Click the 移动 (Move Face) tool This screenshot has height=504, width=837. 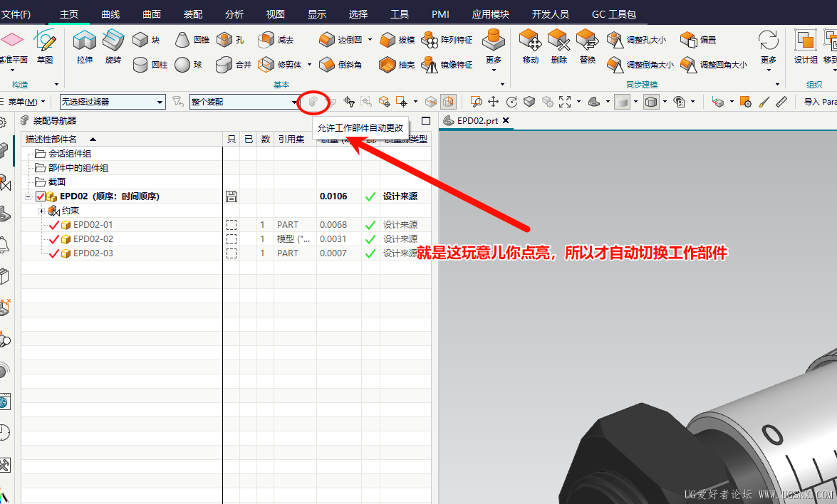[x=530, y=47]
